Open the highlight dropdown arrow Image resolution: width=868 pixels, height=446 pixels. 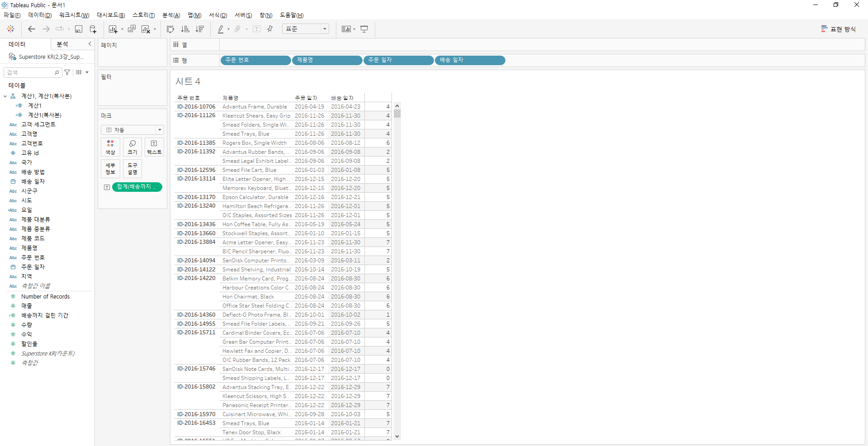point(228,29)
